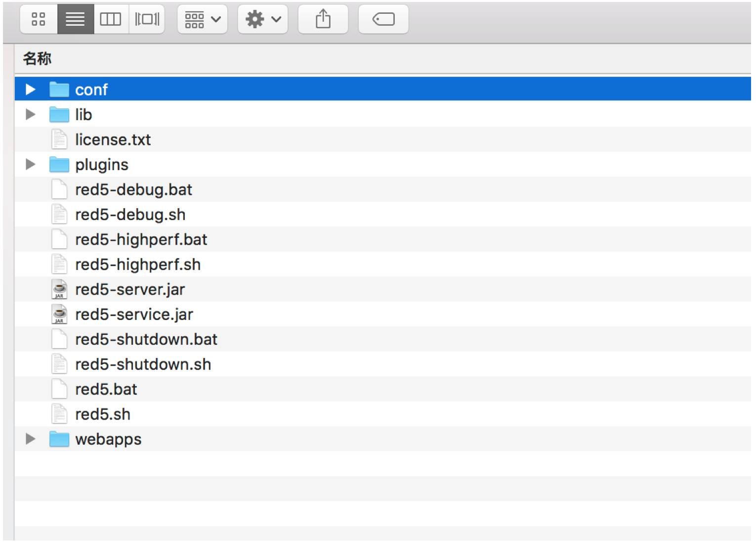
Task: Expand the conf folder disclosure triangle
Action: click(x=31, y=90)
